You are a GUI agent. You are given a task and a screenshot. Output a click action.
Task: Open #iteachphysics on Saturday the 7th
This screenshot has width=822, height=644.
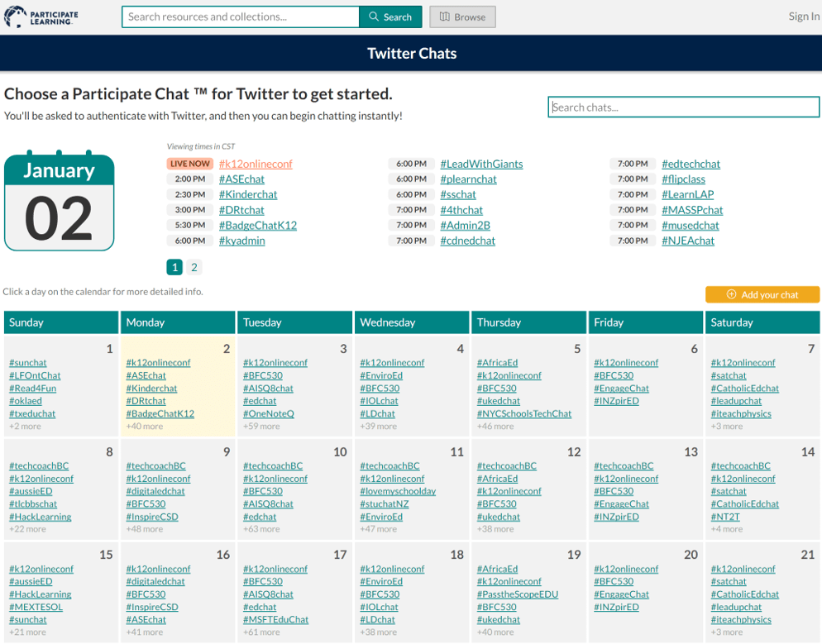click(x=741, y=413)
